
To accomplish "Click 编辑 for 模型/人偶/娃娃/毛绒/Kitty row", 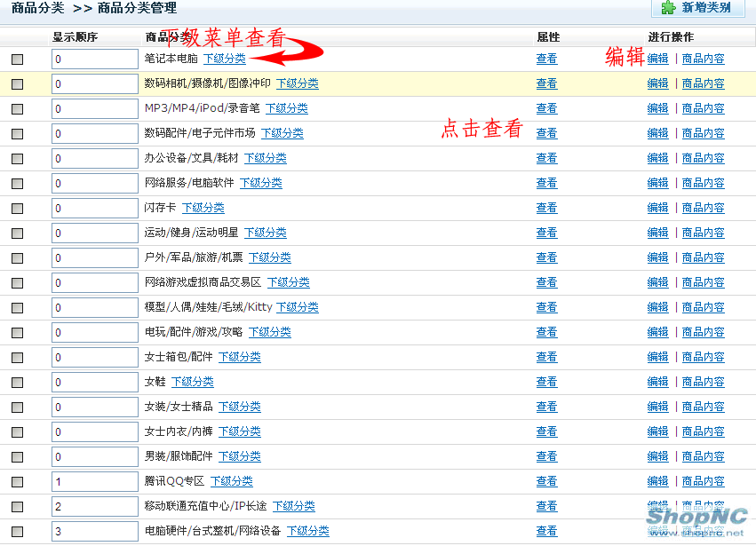I will coord(658,307).
